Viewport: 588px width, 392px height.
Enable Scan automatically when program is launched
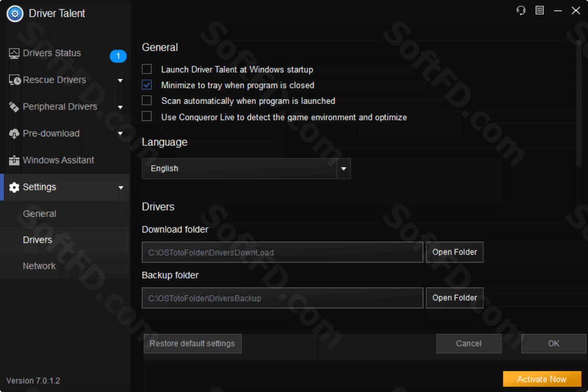[147, 100]
